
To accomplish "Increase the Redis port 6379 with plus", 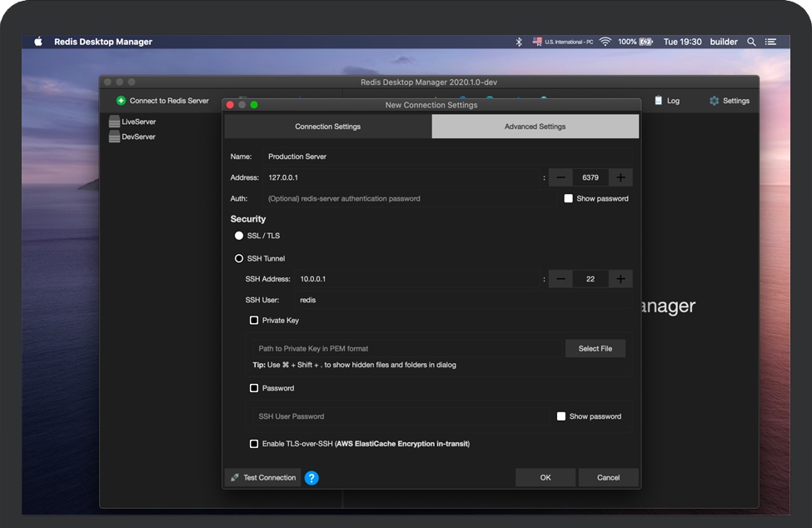I will tap(620, 177).
